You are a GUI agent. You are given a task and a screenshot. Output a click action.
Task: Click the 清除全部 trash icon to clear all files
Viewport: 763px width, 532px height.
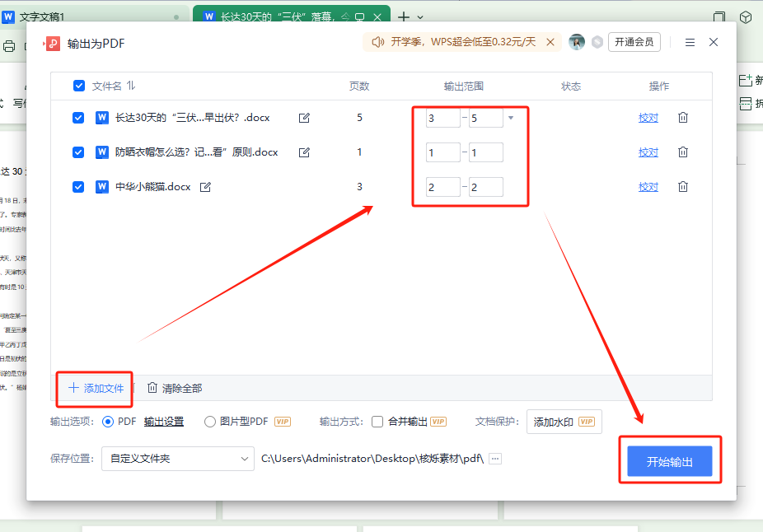(x=152, y=387)
